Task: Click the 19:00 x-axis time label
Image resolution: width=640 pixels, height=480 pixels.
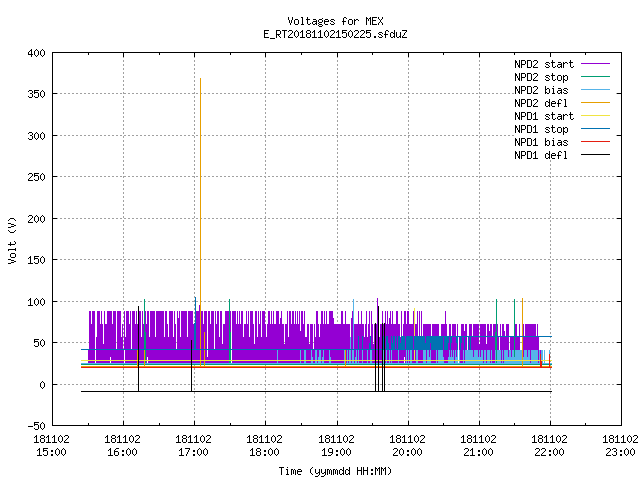Action: tap(336, 452)
